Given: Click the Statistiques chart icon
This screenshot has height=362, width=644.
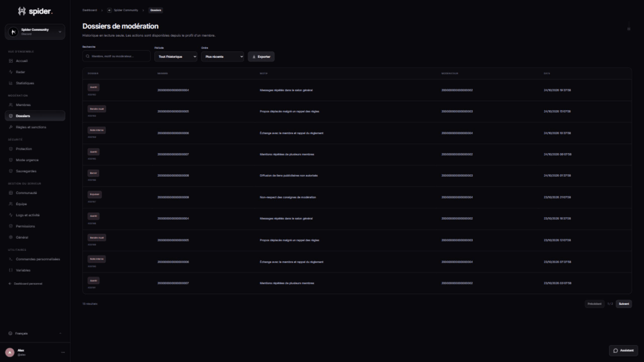Looking at the screenshot, I should (11, 83).
